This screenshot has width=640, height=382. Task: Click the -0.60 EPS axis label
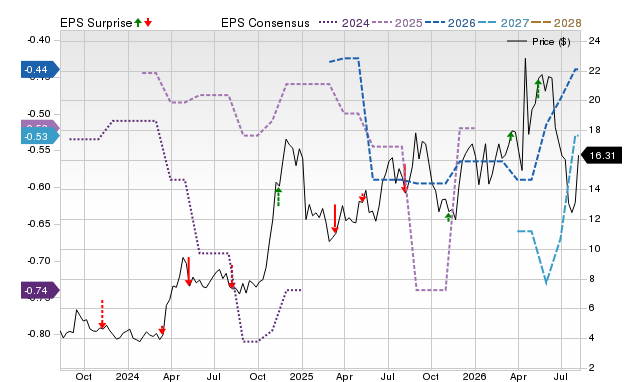pos(39,187)
